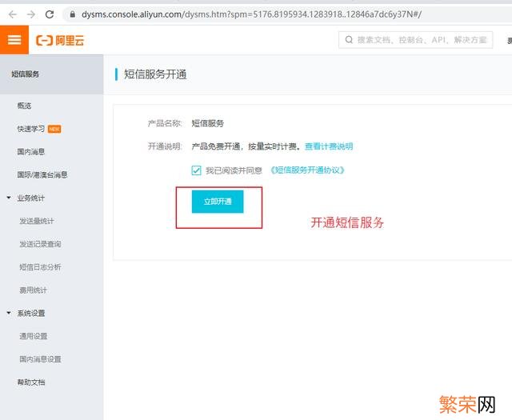This screenshot has height=420, width=512.
Task: Click the 业务统计 section label
Action: pyautogui.click(x=31, y=198)
